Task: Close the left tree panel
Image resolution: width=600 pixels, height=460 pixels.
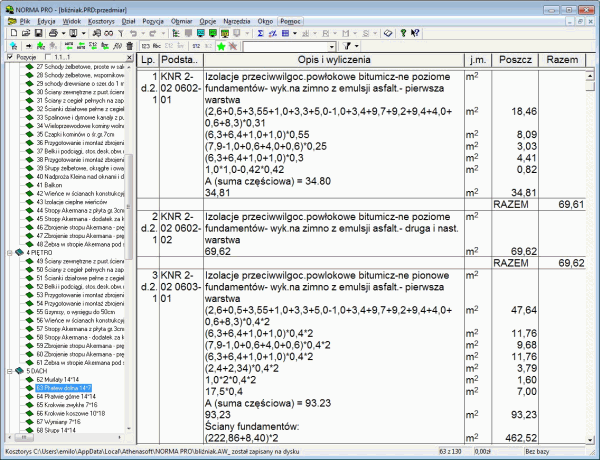Action: click(126, 59)
